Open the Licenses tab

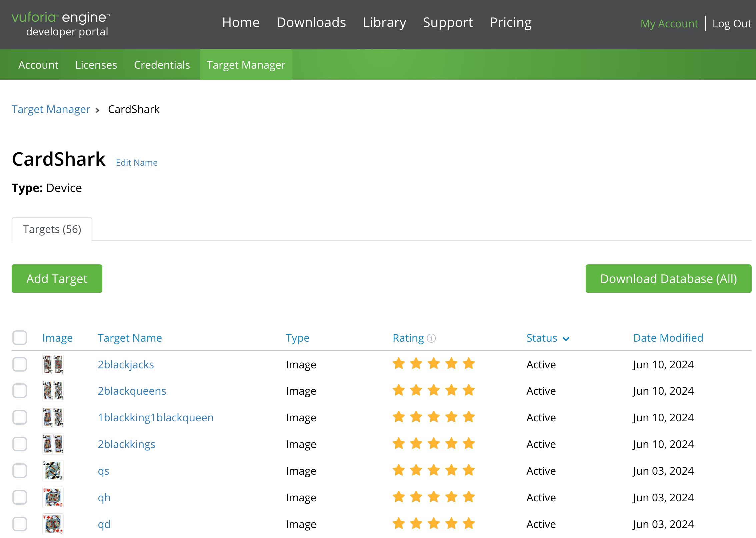pyautogui.click(x=96, y=65)
